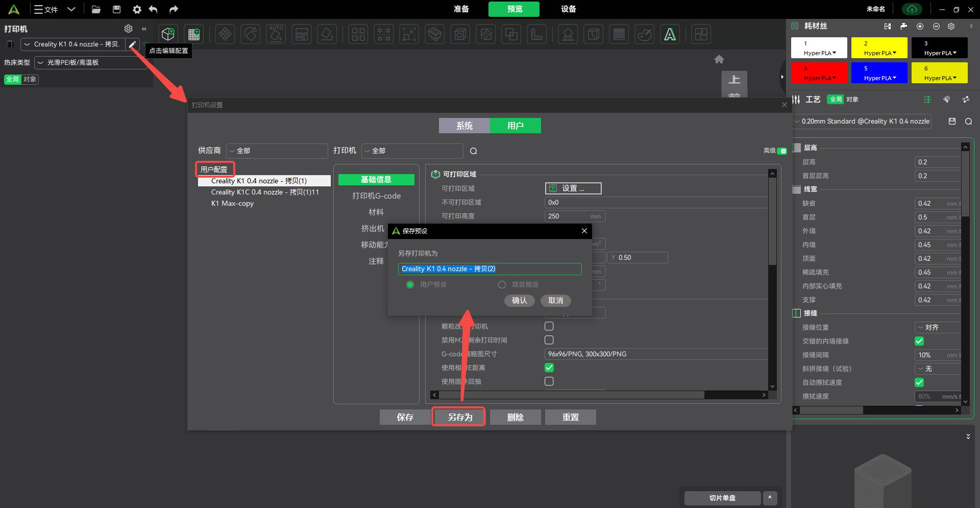This screenshot has height=508, width=980.
Task: Switch to the 系统 tab in printer settings
Action: pyautogui.click(x=464, y=126)
